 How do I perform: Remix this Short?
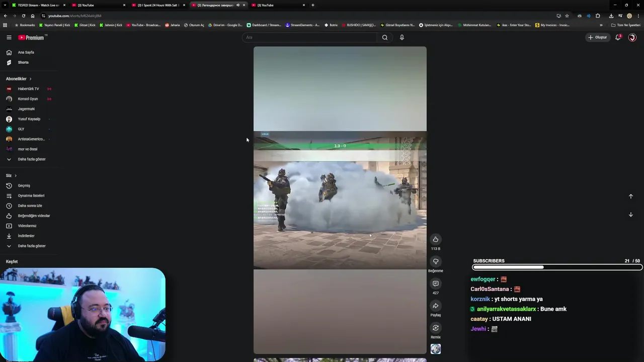[436, 328]
